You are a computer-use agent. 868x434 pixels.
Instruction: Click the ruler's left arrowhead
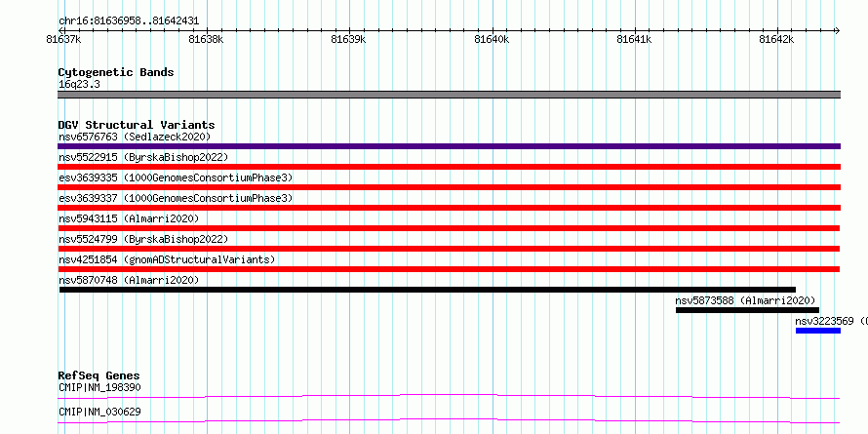click(61, 30)
